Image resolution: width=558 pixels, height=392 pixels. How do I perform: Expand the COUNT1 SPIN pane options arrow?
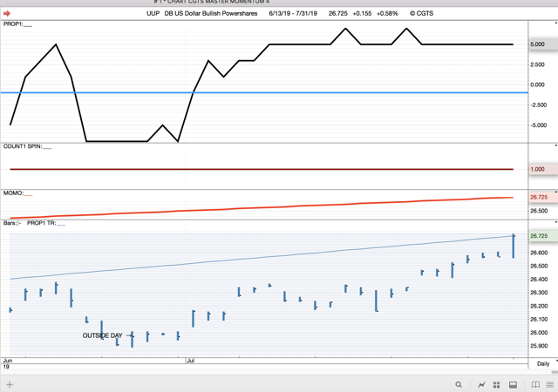pos(556,145)
